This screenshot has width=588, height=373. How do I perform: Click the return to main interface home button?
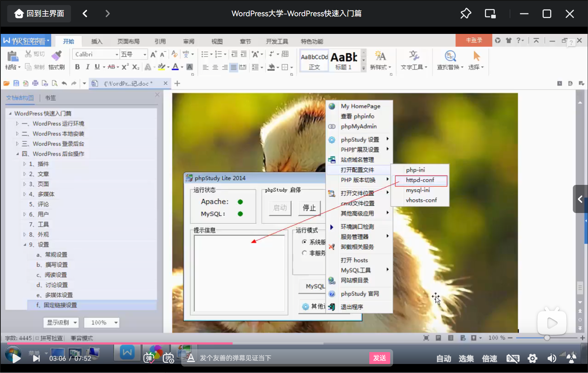pyautogui.click(x=39, y=14)
